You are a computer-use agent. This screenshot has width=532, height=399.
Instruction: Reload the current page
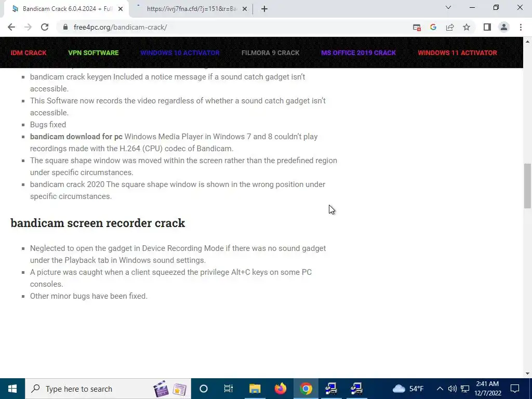point(45,27)
